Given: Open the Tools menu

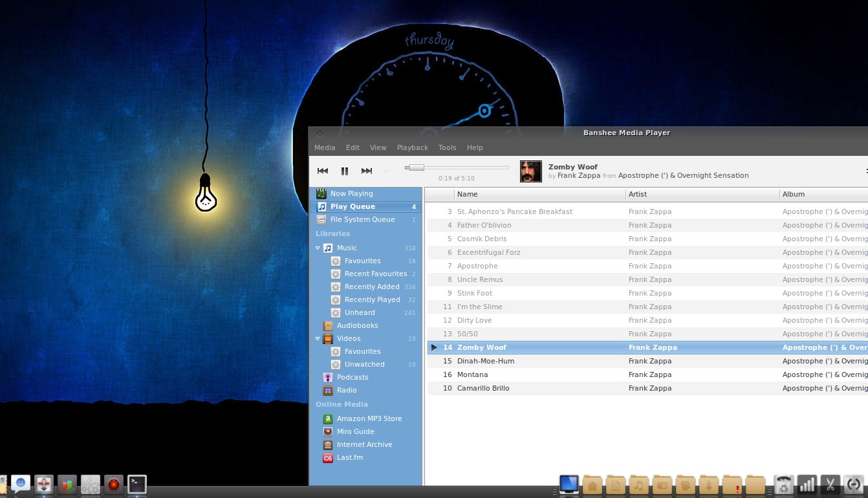Looking at the screenshot, I should (448, 147).
